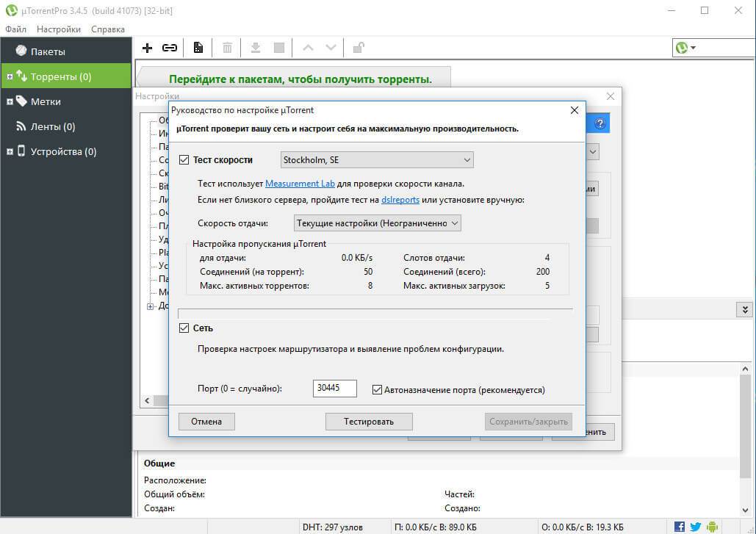
Task: Click the Unlock padlock toolbar icon
Action: click(x=359, y=48)
